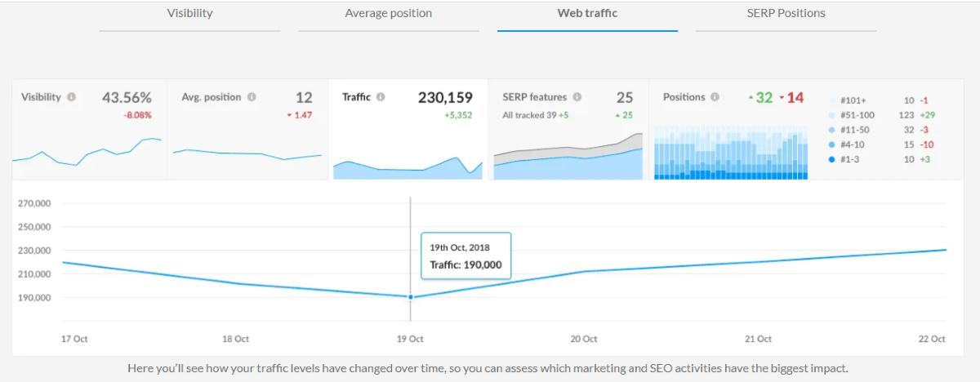
Task: Click the Visibility info icon
Action: click(x=72, y=97)
